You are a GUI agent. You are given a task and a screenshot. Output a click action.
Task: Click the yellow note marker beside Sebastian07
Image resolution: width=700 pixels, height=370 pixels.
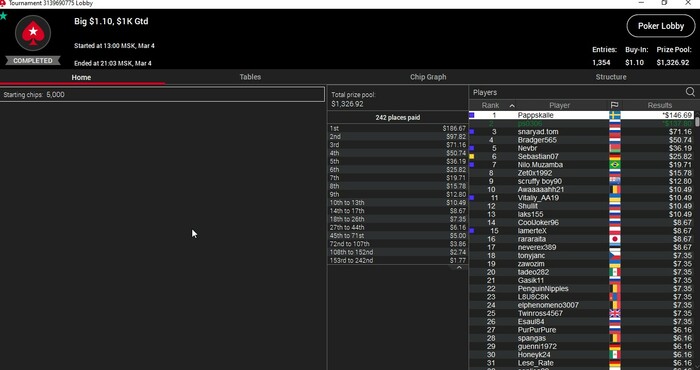pos(472,157)
